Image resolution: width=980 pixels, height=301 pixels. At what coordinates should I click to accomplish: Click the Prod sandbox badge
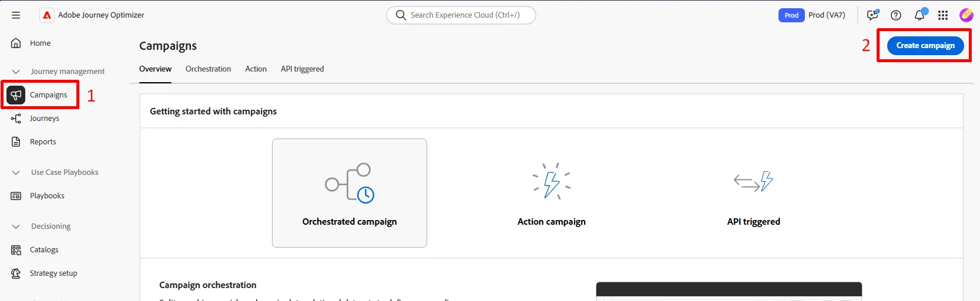(x=791, y=15)
